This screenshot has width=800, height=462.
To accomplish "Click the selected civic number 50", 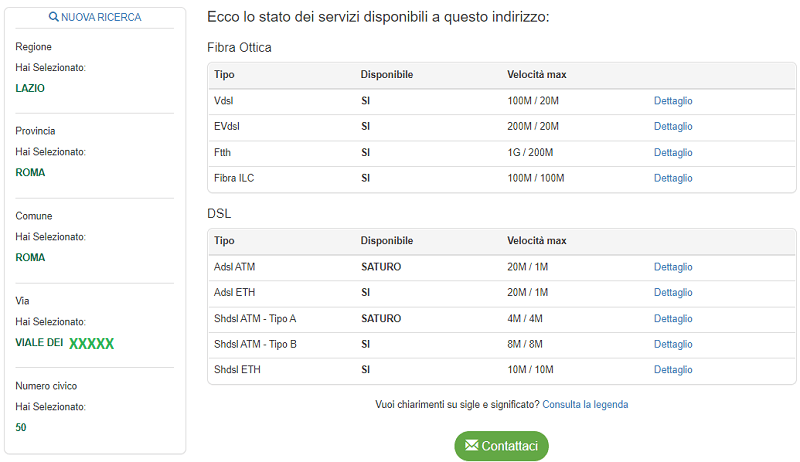I will (x=21, y=428).
